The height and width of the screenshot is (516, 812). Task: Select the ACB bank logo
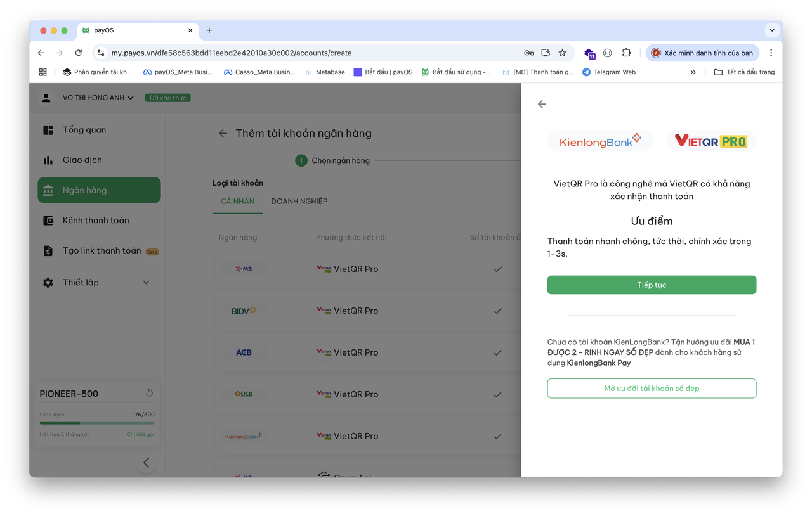pos(244,352)
